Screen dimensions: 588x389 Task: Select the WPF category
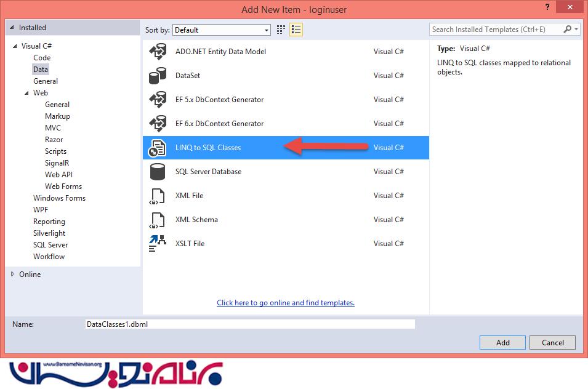(41, 209)
